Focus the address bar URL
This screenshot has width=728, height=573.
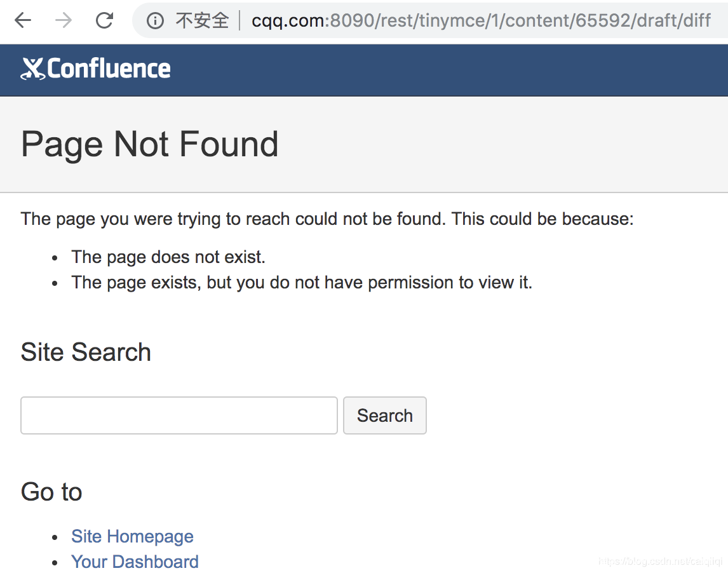pyautogui.click(x=481, y=21)
